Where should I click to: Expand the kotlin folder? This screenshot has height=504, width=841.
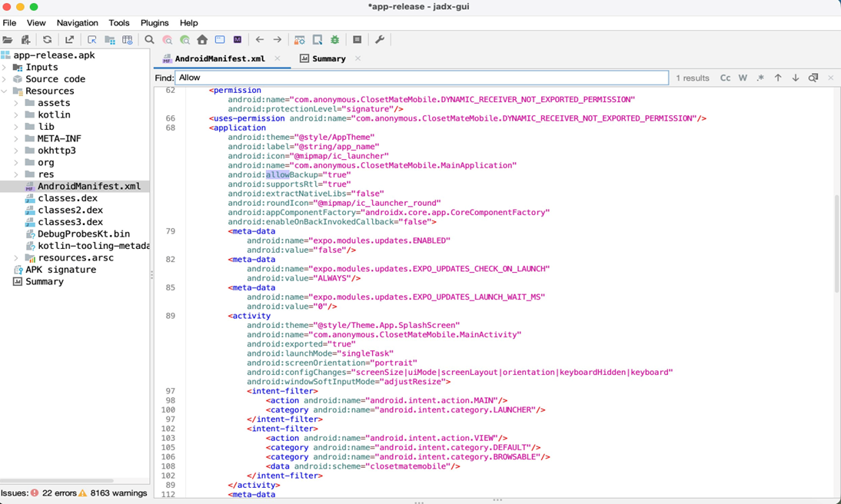(16, 114)
